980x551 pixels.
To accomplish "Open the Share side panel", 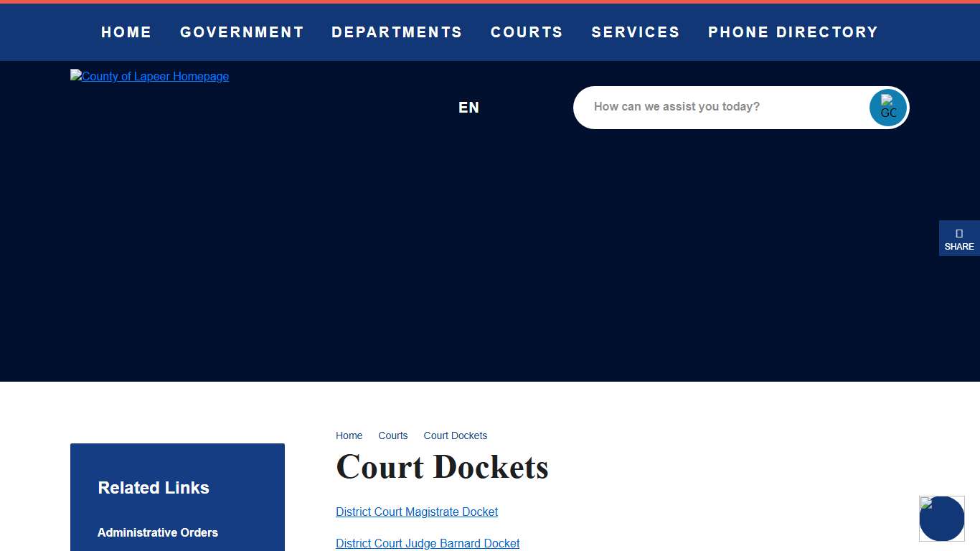I will 958,239.
